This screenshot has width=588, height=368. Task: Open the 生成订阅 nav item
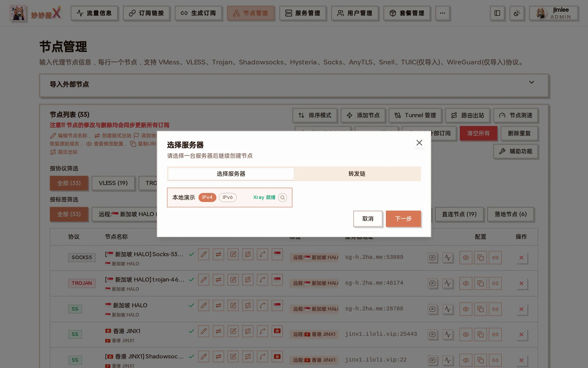[x=198, y=13]
